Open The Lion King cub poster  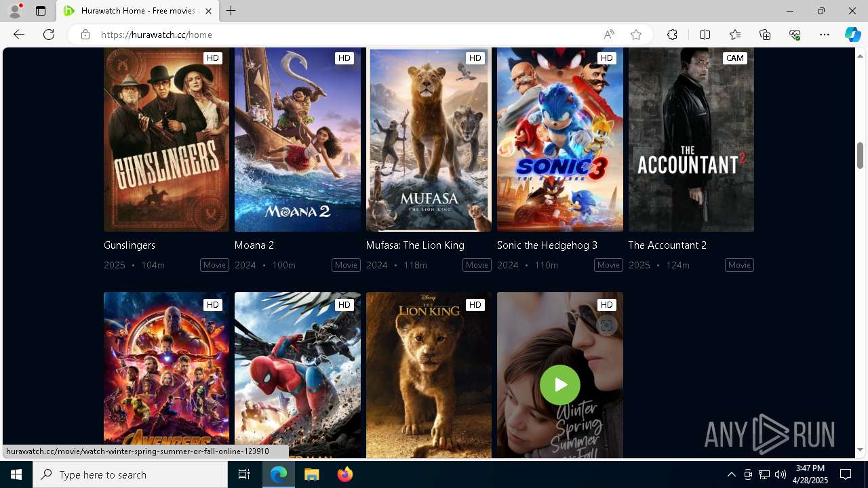click(x=429, y=375)
